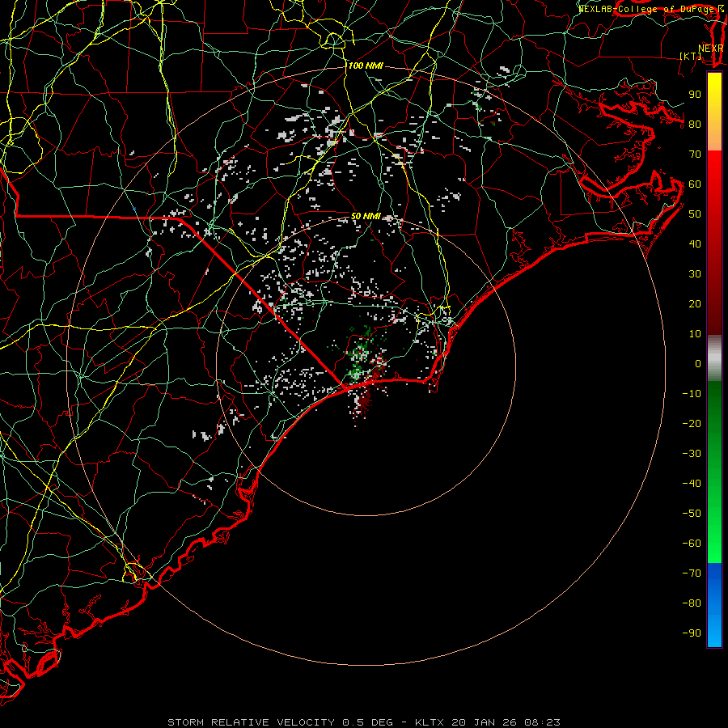The width and height of the screenshot is (728, 728).
Task: Select the 40 value on velocity scale
Action: (695, 244)
